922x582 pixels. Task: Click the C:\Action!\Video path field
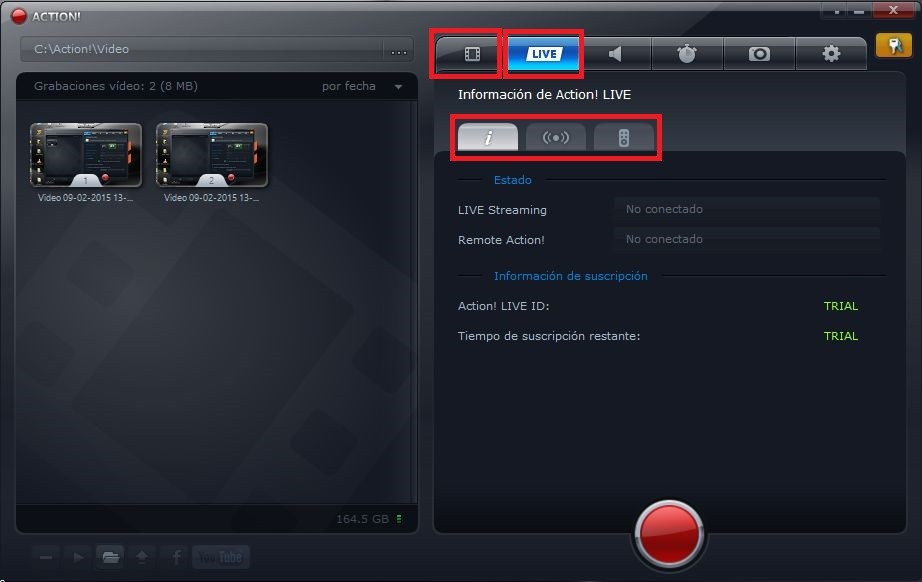(202, 49)
